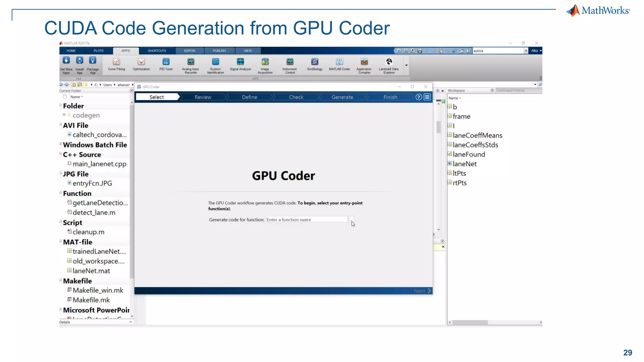Switch to Command History panel

[x=510, y=90]
